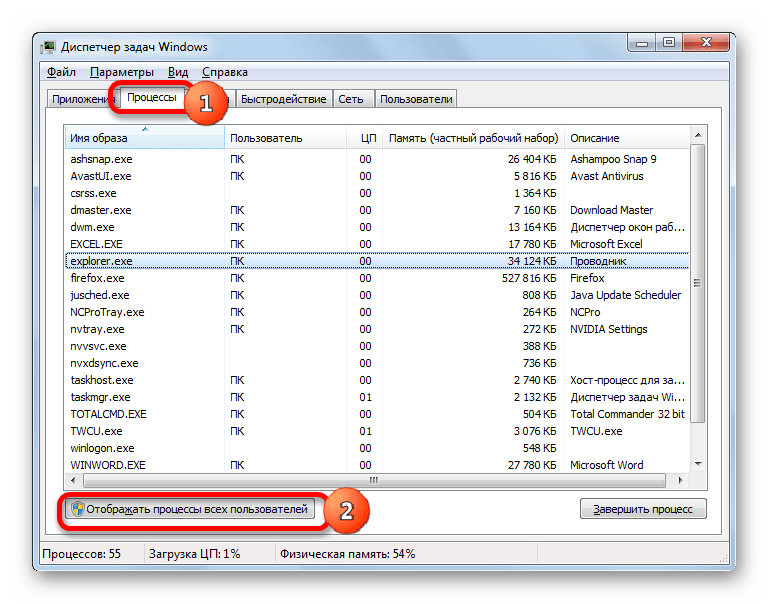Viewport: 769px width, 604px height.
Task: Click the Ashampoo Snap 9 description
Action: coord(613,159)
